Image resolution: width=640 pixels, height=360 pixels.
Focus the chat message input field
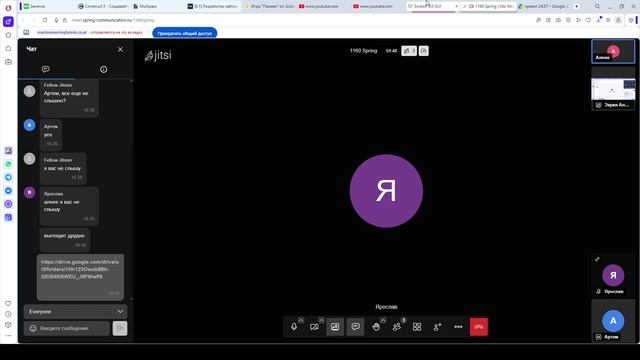67,328
